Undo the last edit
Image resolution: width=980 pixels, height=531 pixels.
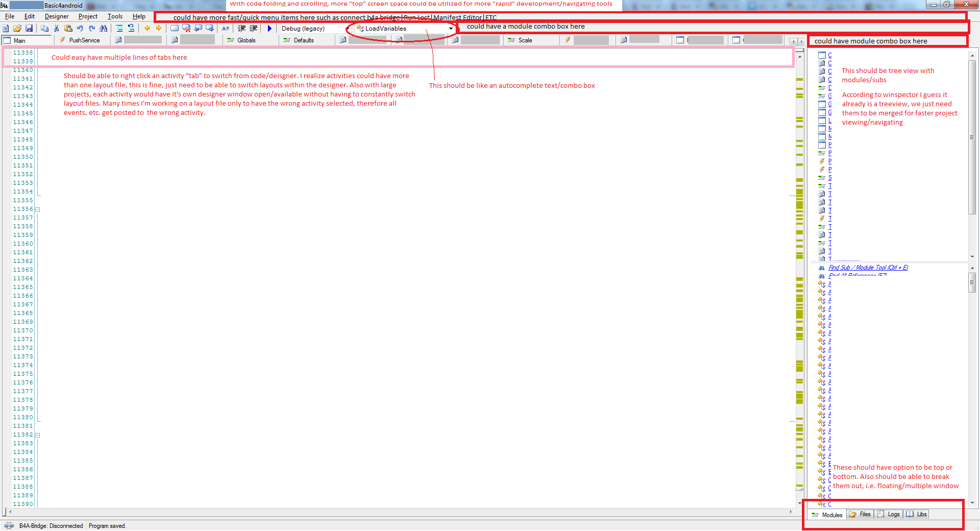(x=80, y=29)
